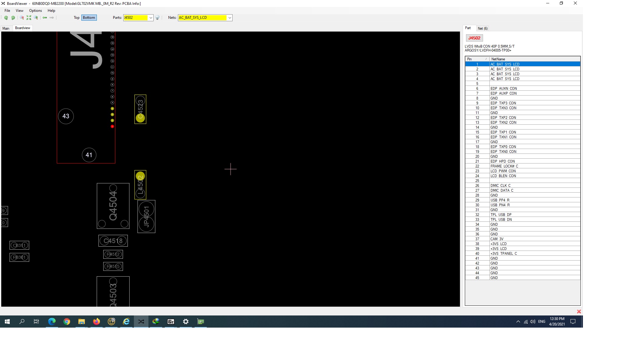
Task: Click the zoom in magnifier icon
Action: tap(36, 18)
